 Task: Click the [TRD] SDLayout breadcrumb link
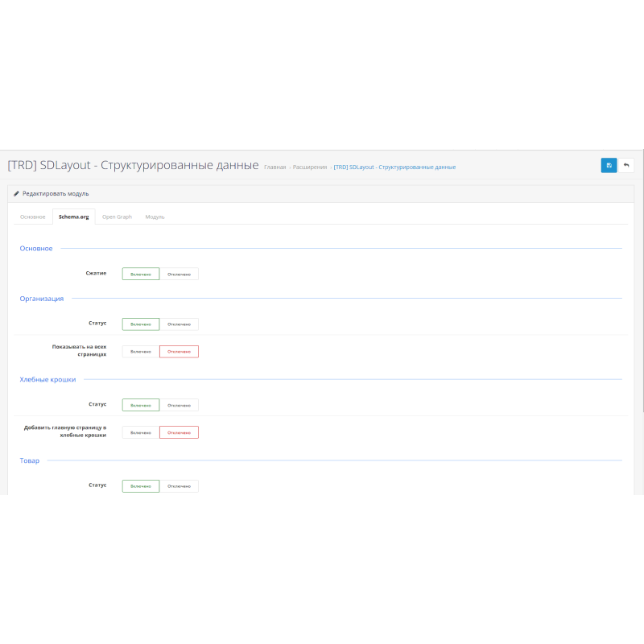[x=394, y=167]
